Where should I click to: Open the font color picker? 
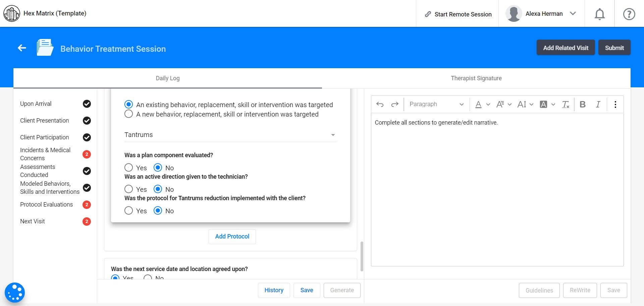point(479,104)
